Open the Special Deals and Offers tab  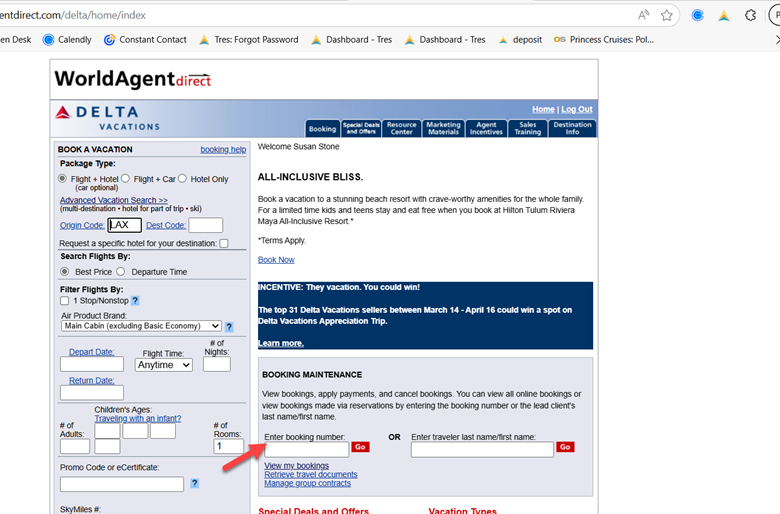click(x=361, y=128)
